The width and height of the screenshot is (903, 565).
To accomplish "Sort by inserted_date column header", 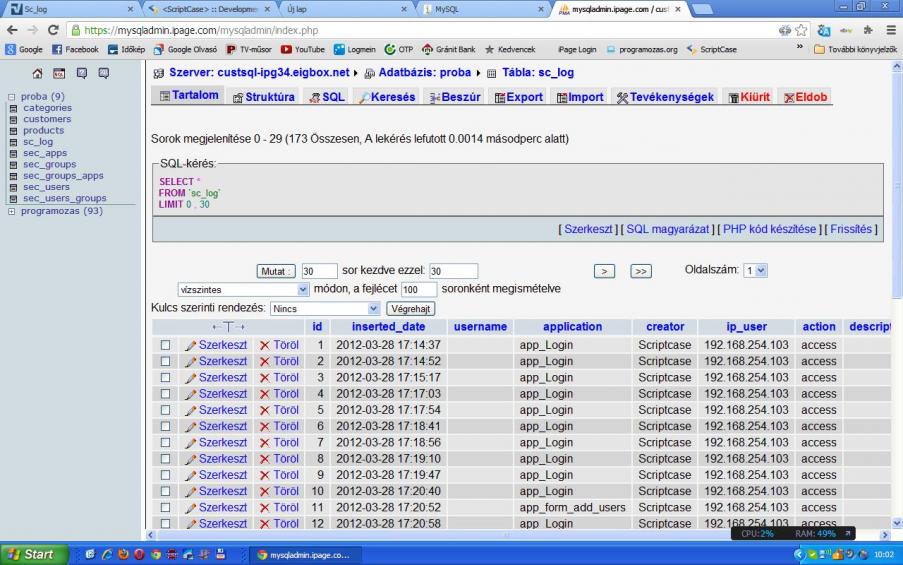I will 388,327.
